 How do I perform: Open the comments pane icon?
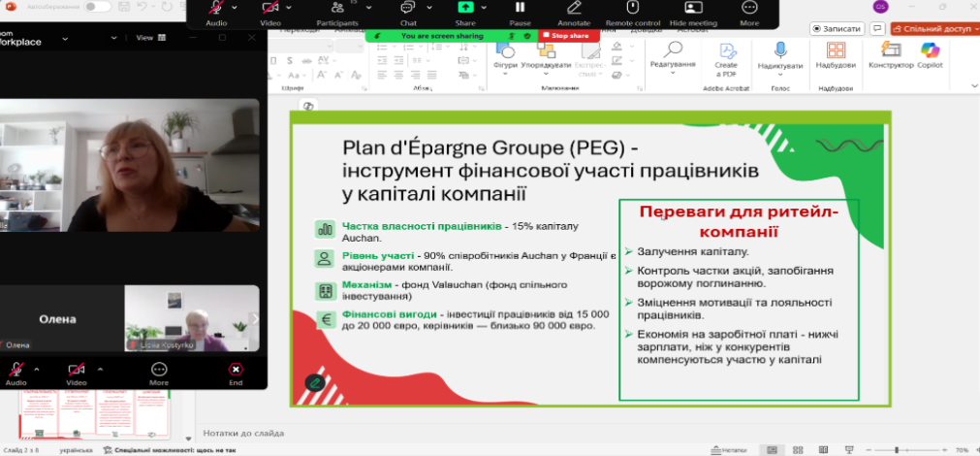point(877,29)
